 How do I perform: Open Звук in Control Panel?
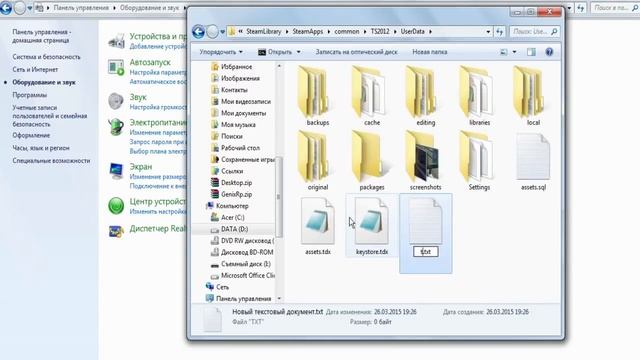coord(138,97)
